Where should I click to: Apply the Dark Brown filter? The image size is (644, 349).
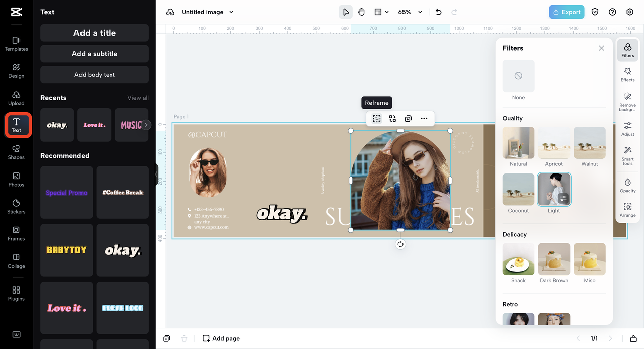(x=554, y=259)
